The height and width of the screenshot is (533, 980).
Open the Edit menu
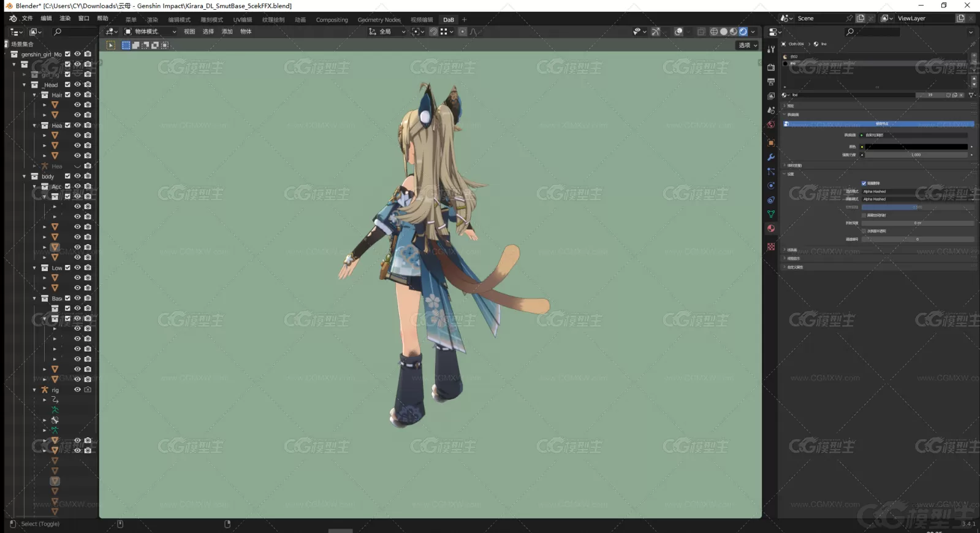(46, 18)
